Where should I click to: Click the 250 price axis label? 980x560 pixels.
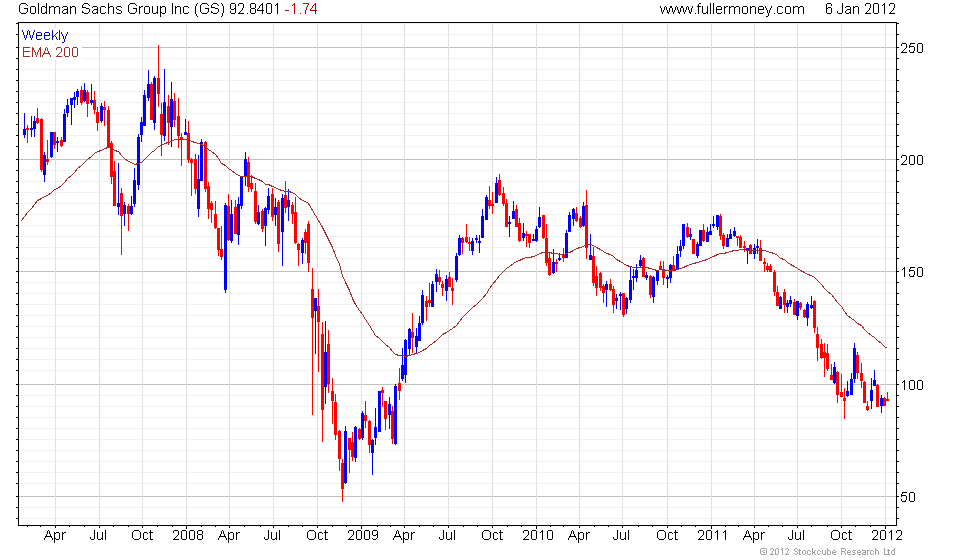point(911,48)
